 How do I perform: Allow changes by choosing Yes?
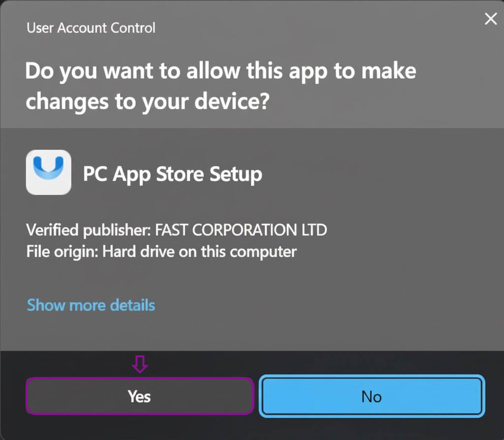pyautogui.click(x=140, y=396)
